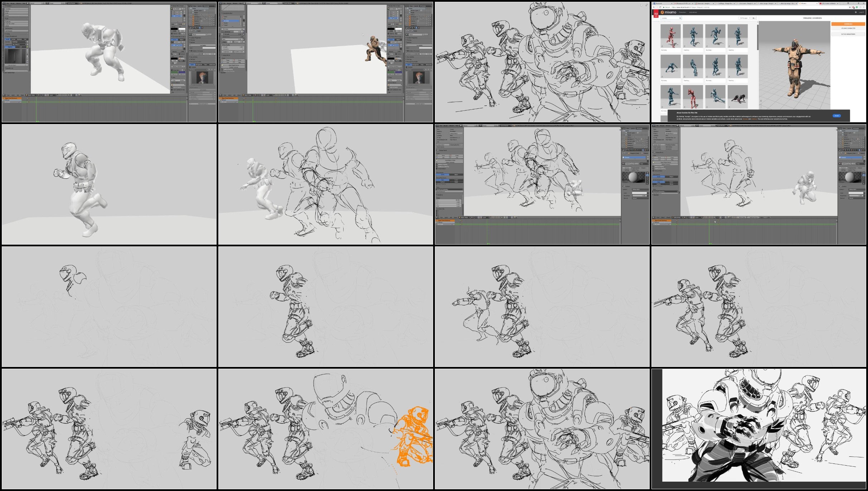868x491 pixels.
Task: Open the Mixamo help question-mark icon
Action: (x=856, y=12)
